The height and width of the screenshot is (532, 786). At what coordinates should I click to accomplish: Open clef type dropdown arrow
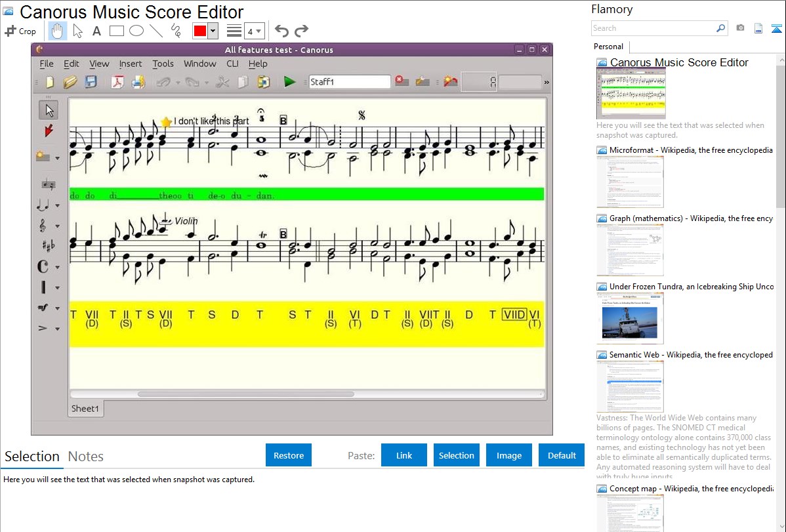tap(57, 226)
